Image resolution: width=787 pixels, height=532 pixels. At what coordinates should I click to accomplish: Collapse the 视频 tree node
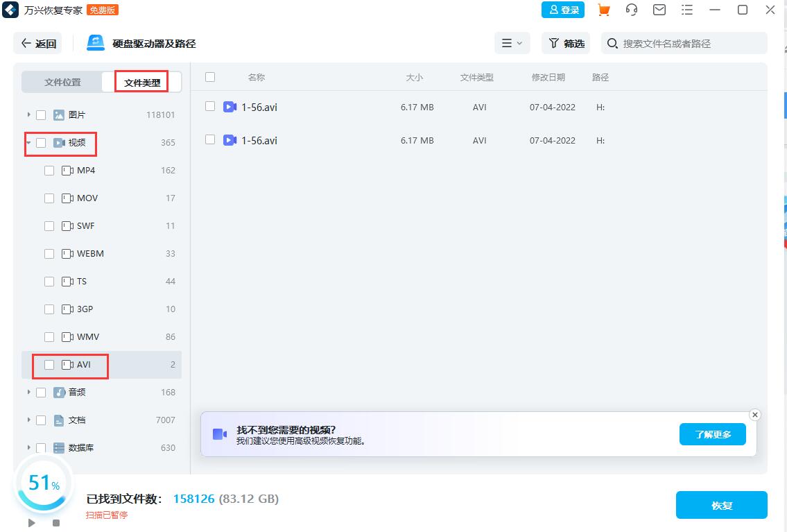point(28,142)
